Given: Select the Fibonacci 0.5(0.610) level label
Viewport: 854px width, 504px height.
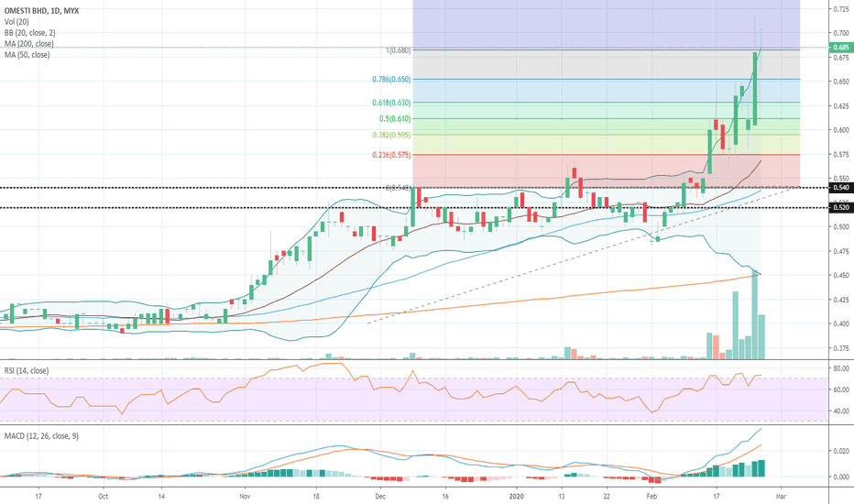Looking at the screenshot, I should [x=395, y=119].
